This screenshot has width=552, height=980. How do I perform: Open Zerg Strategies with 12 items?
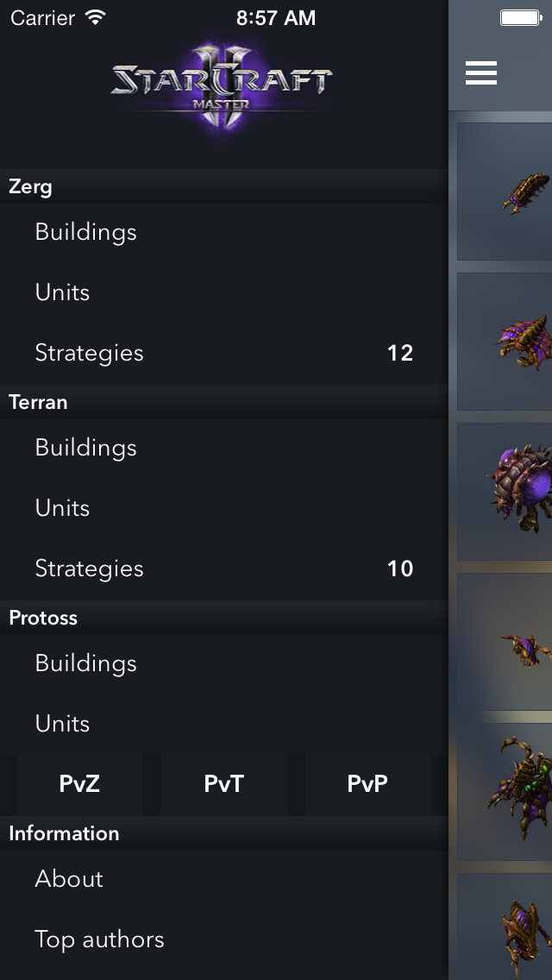90,353
